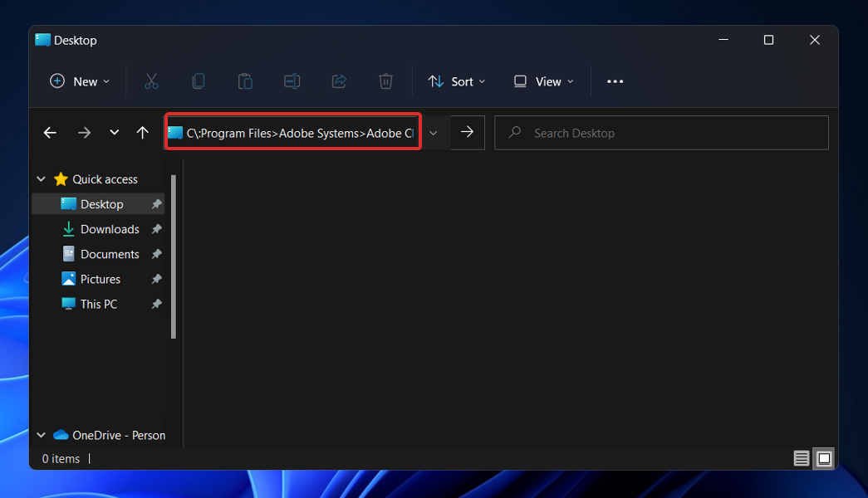Open This PC in the sidebar

point(99,304)
